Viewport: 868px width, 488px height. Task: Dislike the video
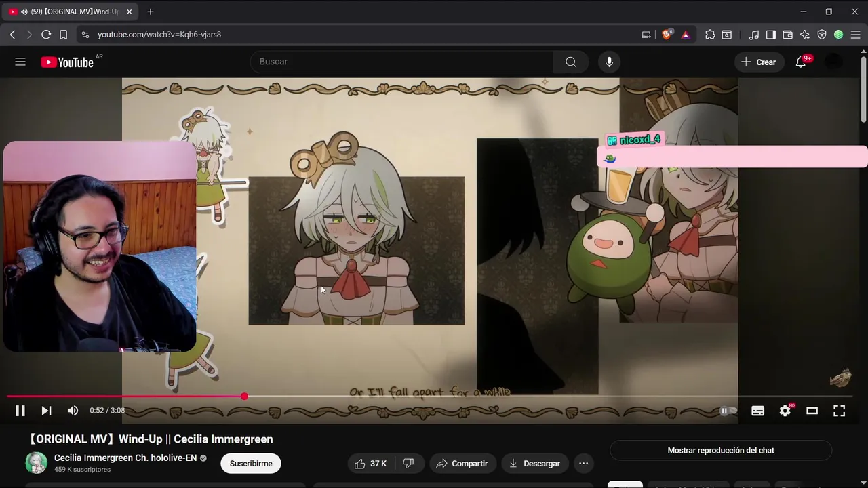pos(408,464)
